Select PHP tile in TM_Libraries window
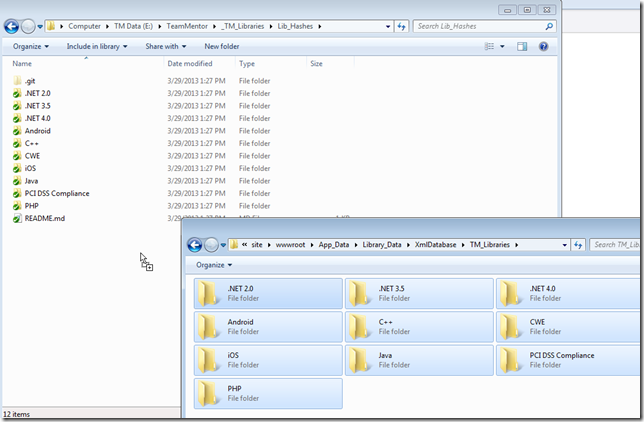The height and width of the screenshot is (422, 644). coord(268,394)
